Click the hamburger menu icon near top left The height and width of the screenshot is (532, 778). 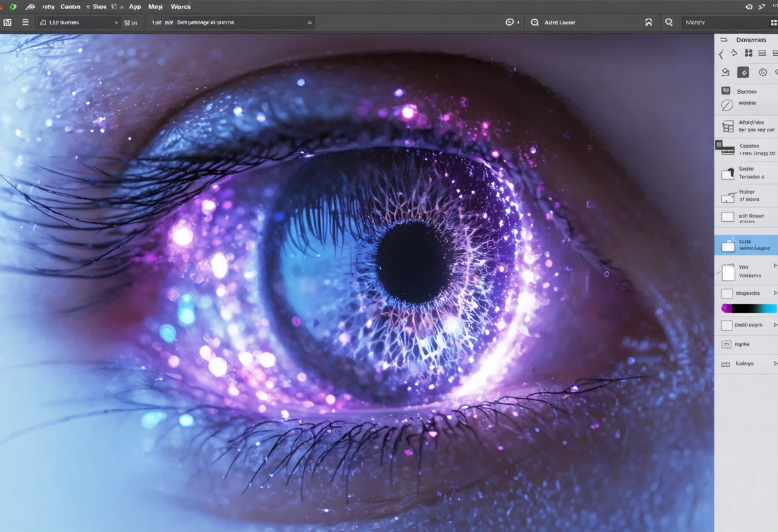(26, 22)
